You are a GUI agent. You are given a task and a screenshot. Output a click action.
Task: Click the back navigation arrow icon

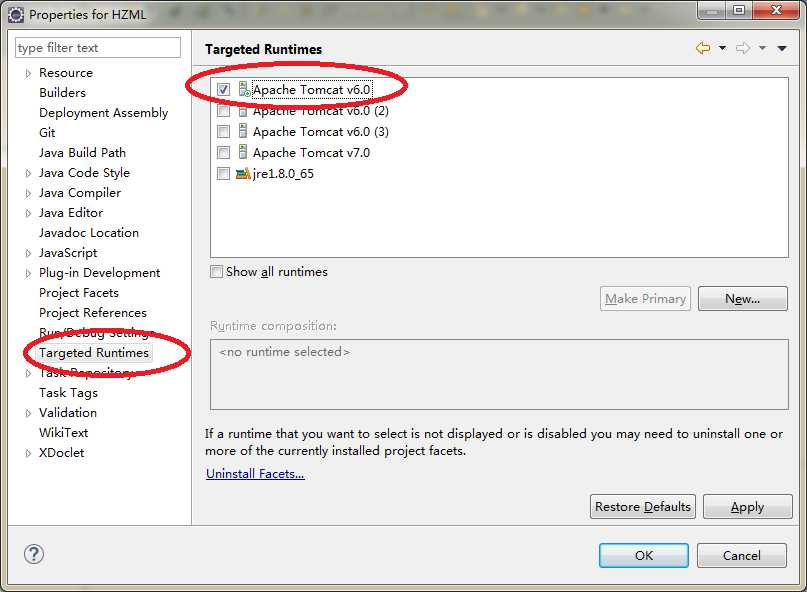click(x=703, y=48)
